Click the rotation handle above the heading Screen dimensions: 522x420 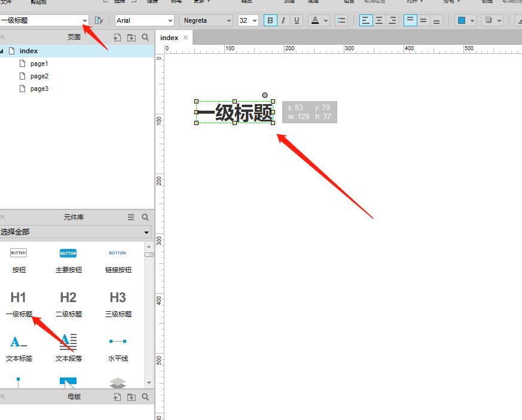click(x=265, y=95)
